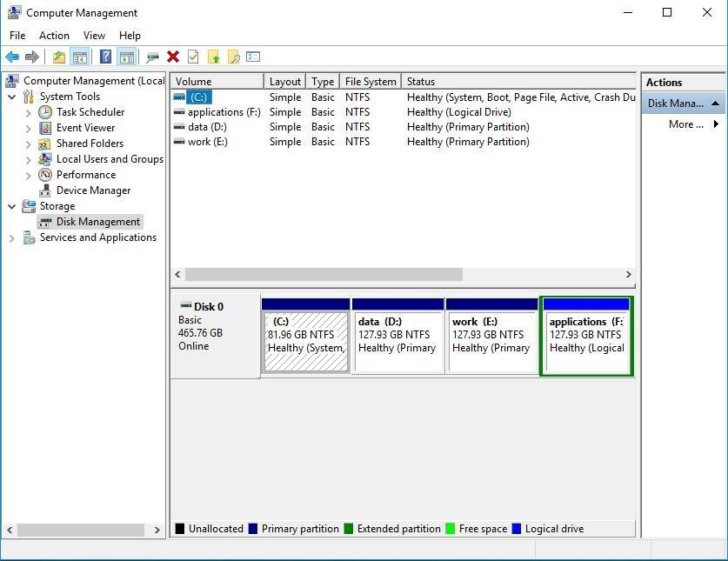
Task: Expand Services and Applications node arrow
Action: (x=12, y=238)
